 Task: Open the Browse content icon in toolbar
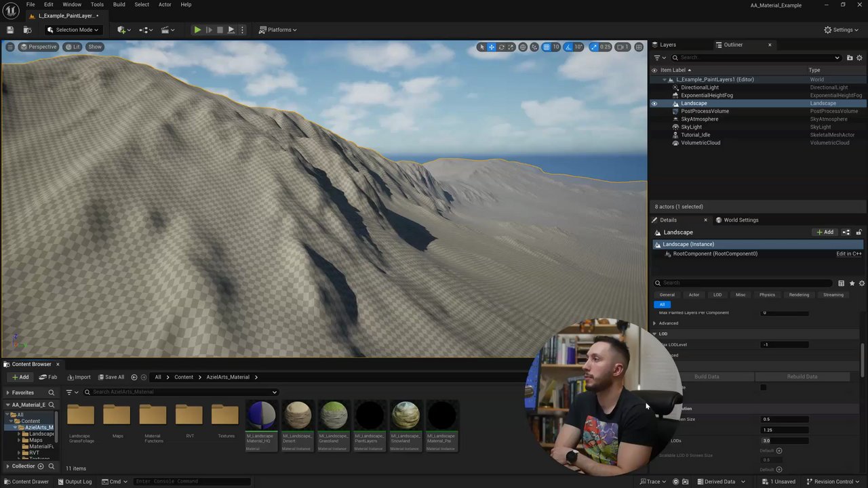click(28, 30)
